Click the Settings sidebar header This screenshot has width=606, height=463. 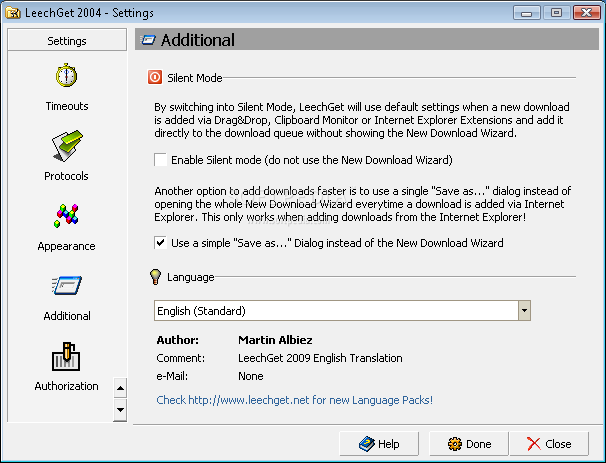[x=67, y=40]
